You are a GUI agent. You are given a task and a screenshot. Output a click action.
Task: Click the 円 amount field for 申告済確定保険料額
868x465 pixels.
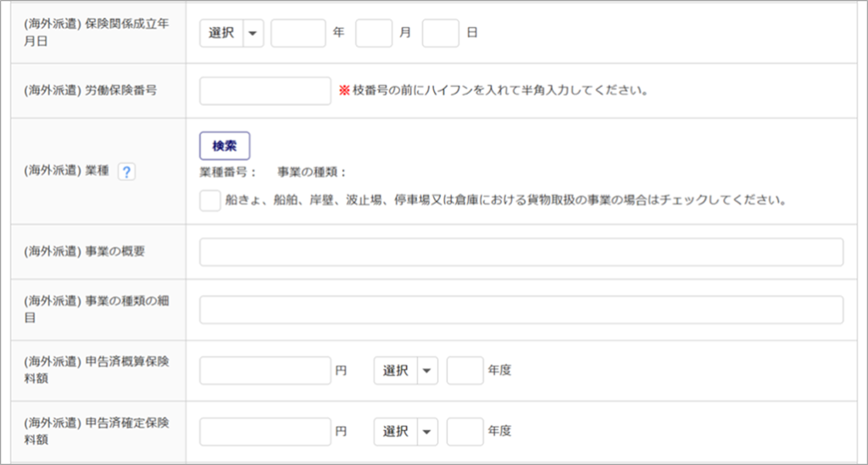click(x=265, y=432)
